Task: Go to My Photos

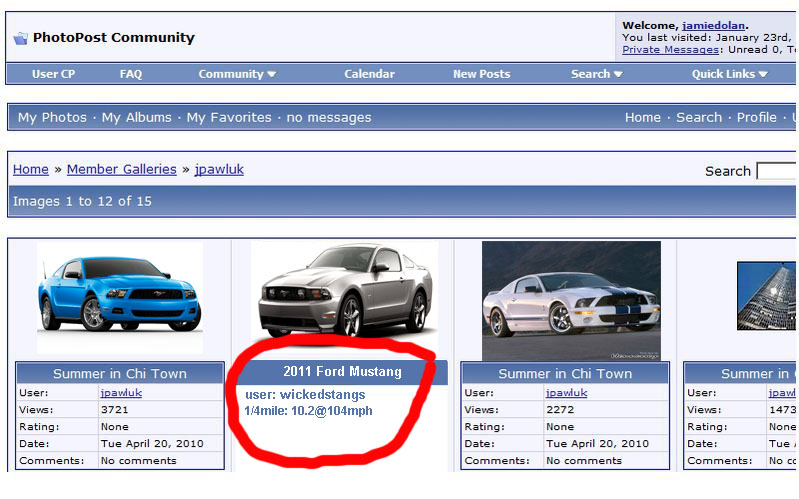Action: pos(52,117)
